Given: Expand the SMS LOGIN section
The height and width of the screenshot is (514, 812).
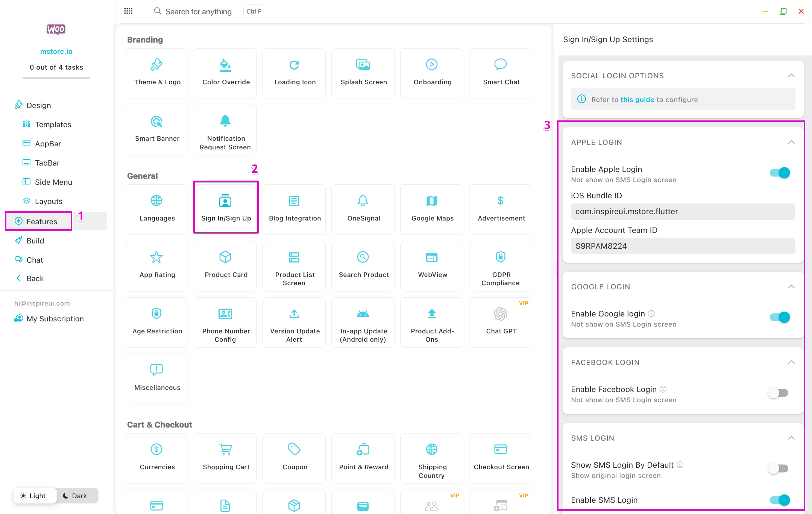Looking at the screenshot, I should click(x=789, y=438).
